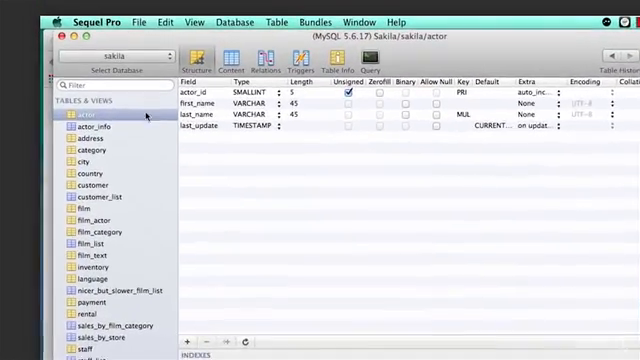Toggle Binary for last_name

tap(405, 115)
